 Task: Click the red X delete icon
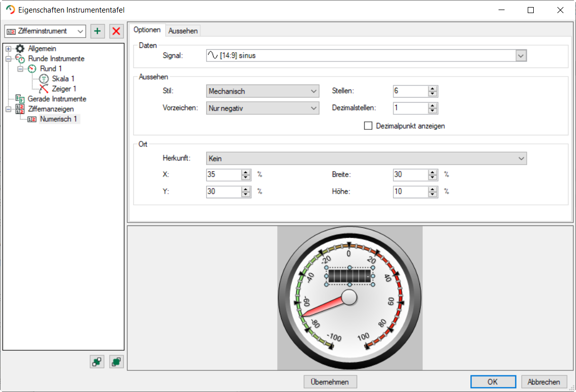tap(116, 31)
